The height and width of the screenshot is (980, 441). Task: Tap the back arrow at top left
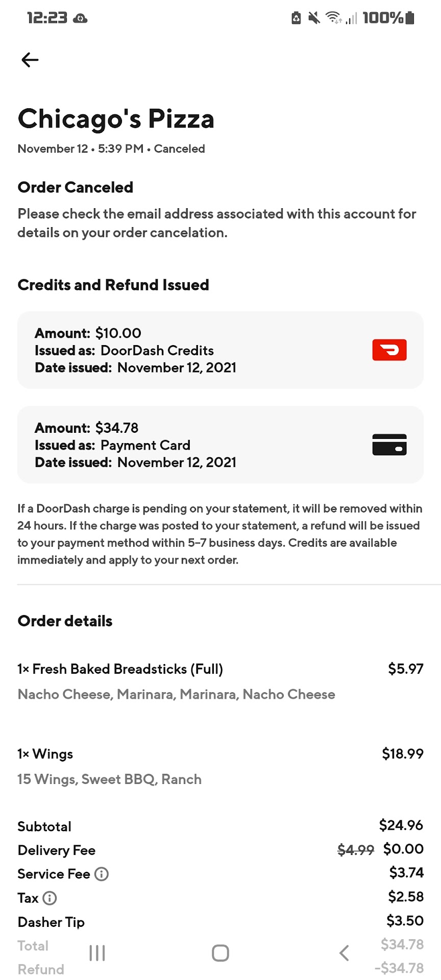point(30,60)
